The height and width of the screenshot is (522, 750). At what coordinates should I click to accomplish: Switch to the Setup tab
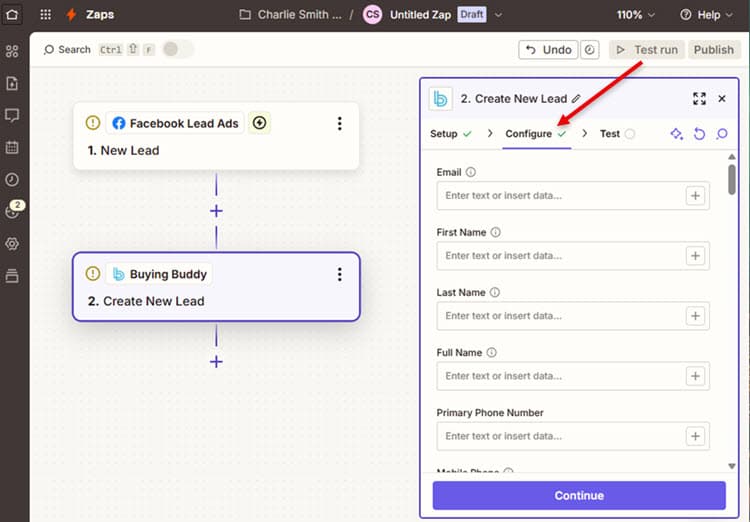point(451,134)
